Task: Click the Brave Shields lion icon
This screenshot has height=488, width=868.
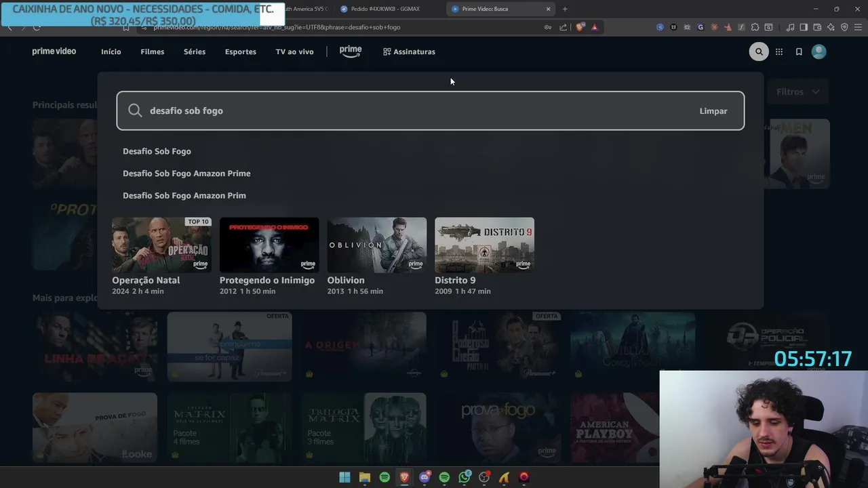Action: [580, 27]
